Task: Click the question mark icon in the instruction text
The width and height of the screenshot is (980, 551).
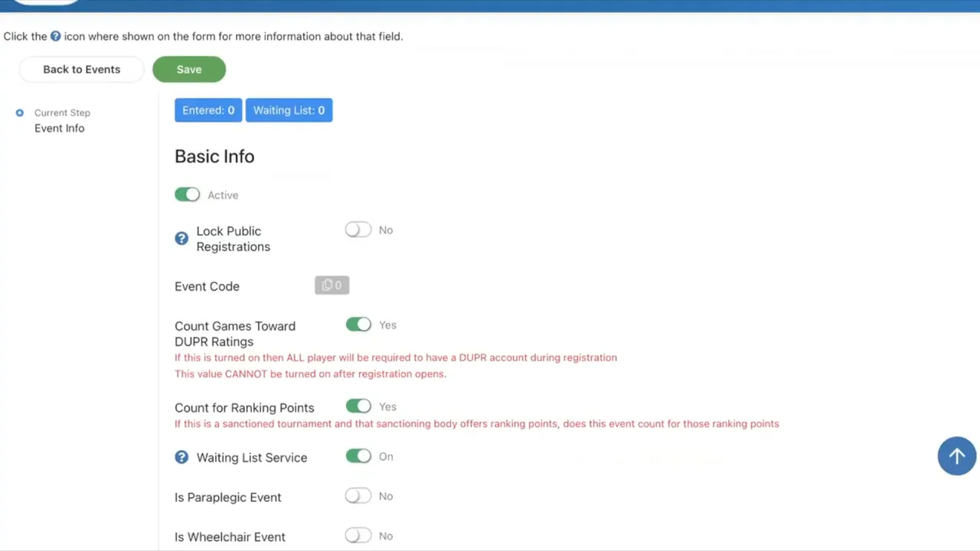Action: [55, 36]
